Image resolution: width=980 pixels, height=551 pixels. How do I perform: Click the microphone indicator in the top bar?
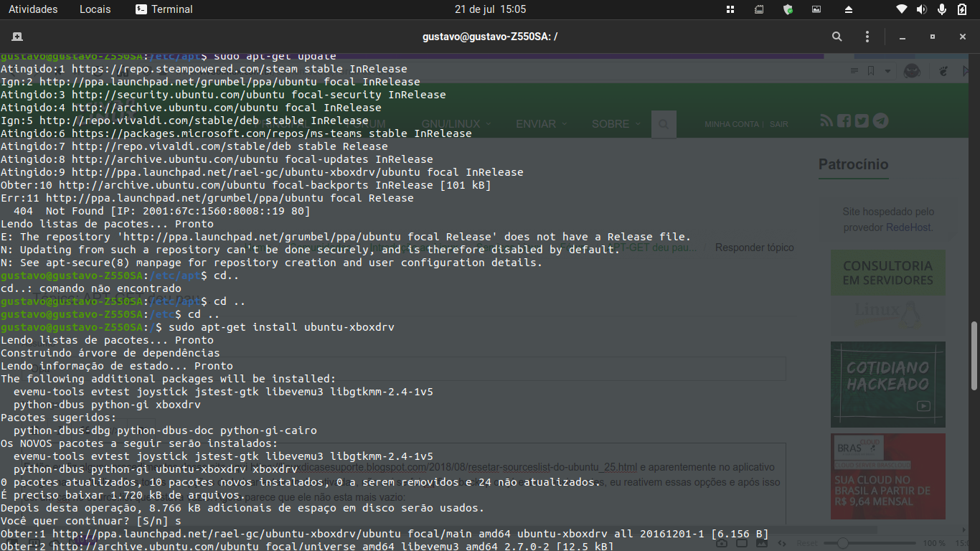(942, 9)
